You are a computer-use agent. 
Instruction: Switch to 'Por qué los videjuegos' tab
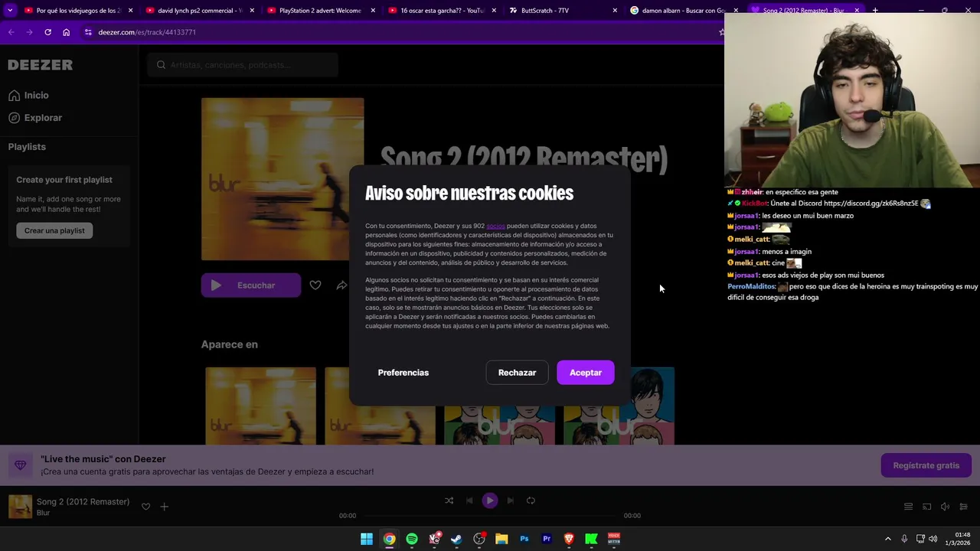tap(78, 11)
